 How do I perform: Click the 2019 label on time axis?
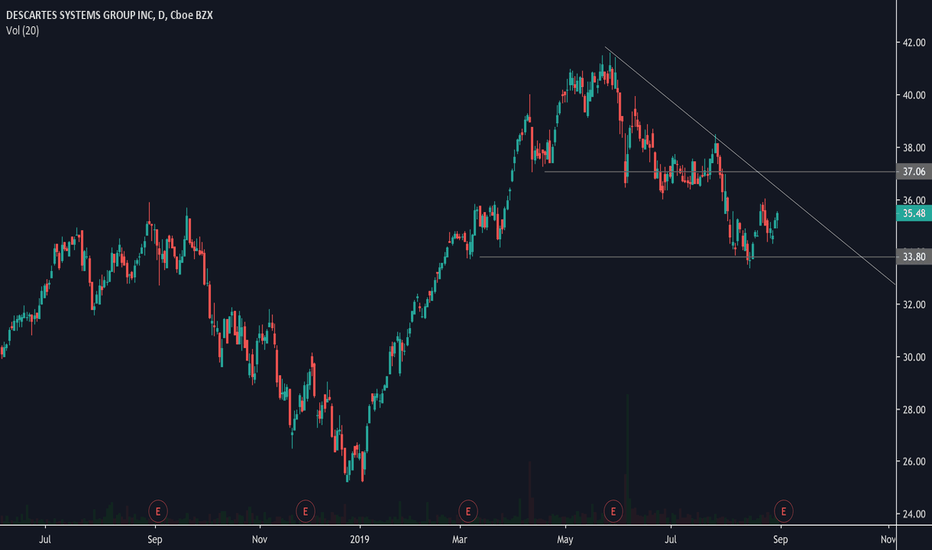359,539
